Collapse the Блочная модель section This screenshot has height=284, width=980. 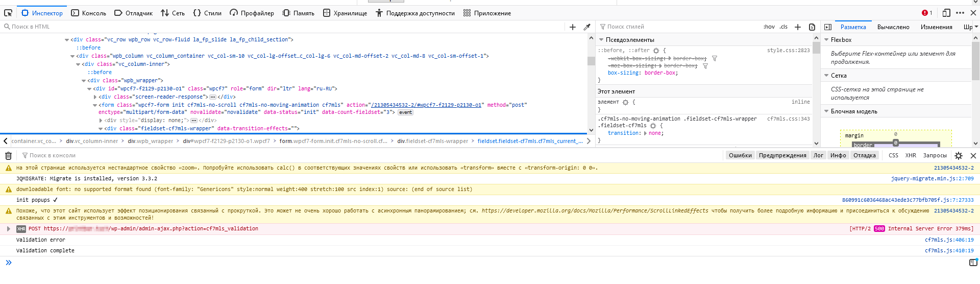pos(826,111)
